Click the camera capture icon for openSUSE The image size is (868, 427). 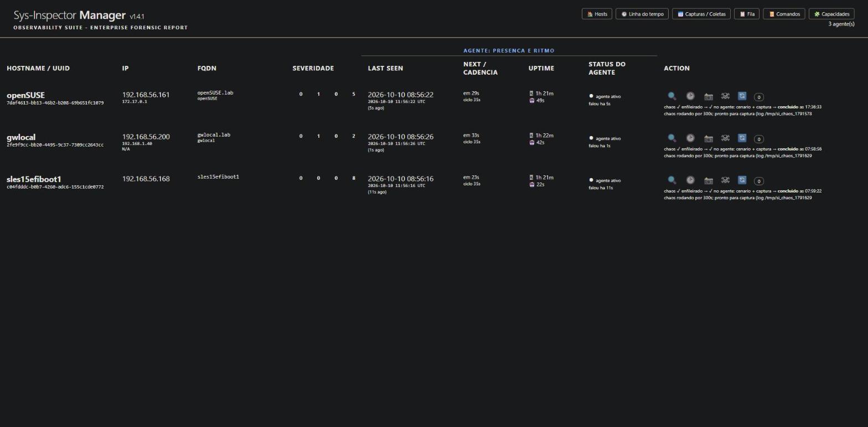point(708,96)
